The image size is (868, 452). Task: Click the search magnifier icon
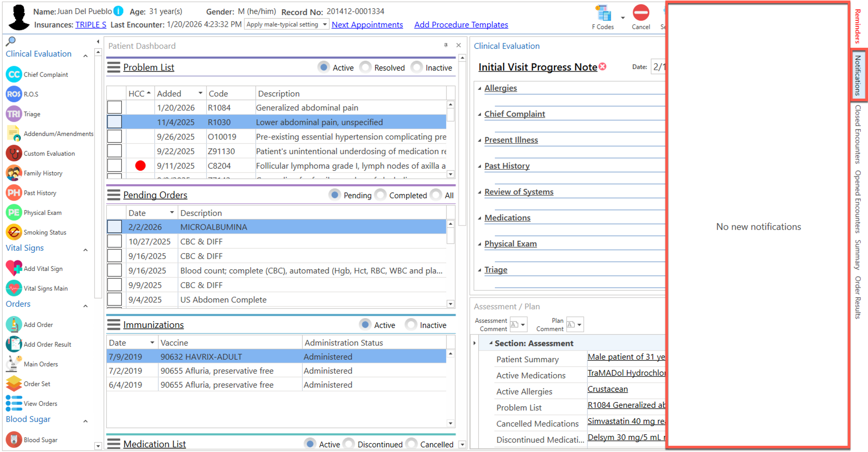point(11,41)
